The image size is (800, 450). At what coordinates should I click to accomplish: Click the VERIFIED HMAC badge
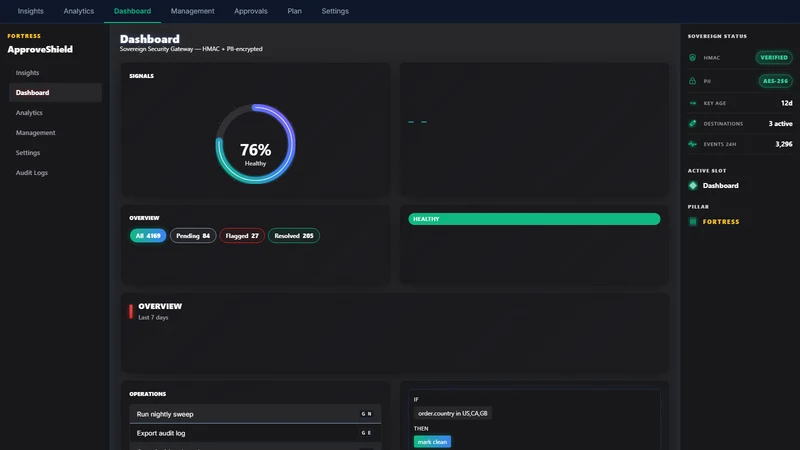pyautogui.click(x=774, y=58)
